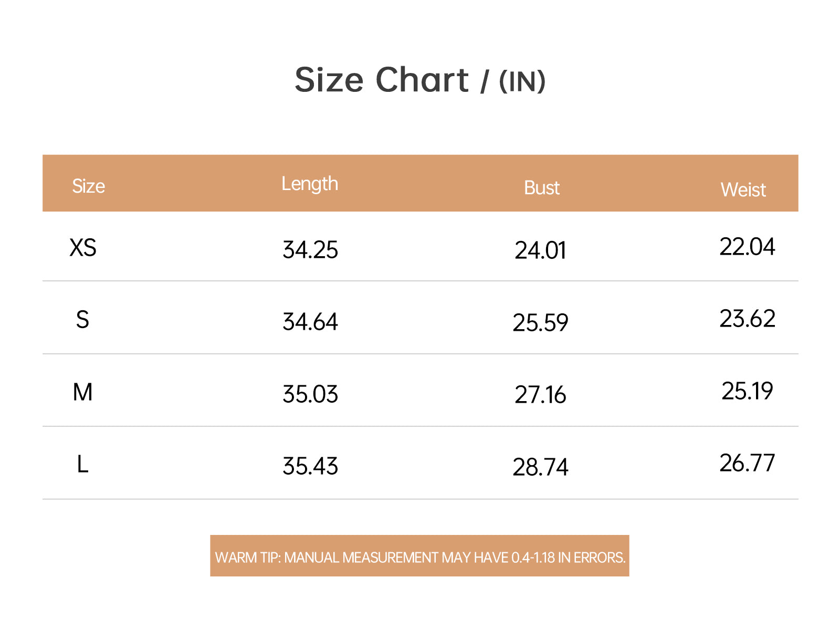The height and width of the screenshot is (630, 840).
Task: Select the Size column header
Action: (x=88, y=186)
